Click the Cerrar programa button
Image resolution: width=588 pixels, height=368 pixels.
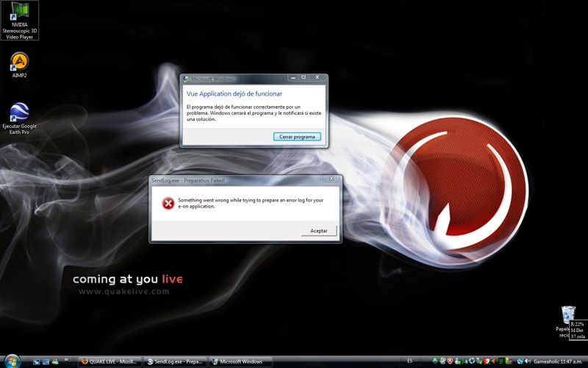click(x=297, y=137)
